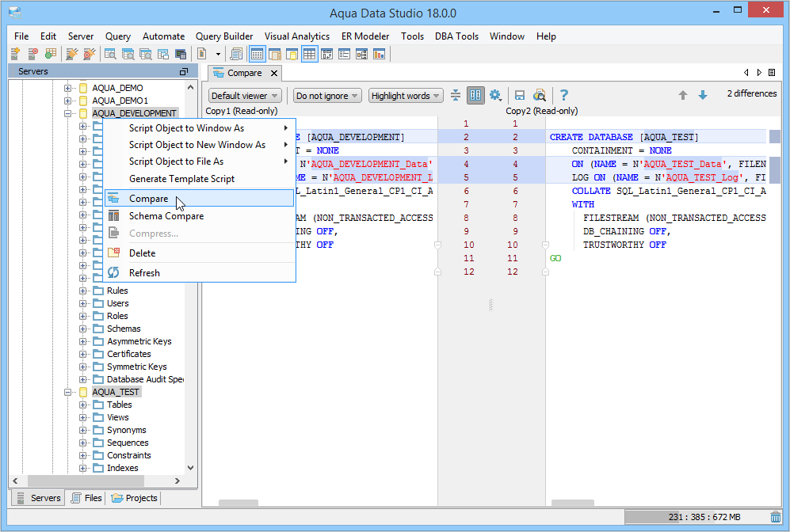Image resolution: width=790 pixels, height=532 pixels.
Task: Expand the AQUA_DEMO database node
Action: [68, 88]
